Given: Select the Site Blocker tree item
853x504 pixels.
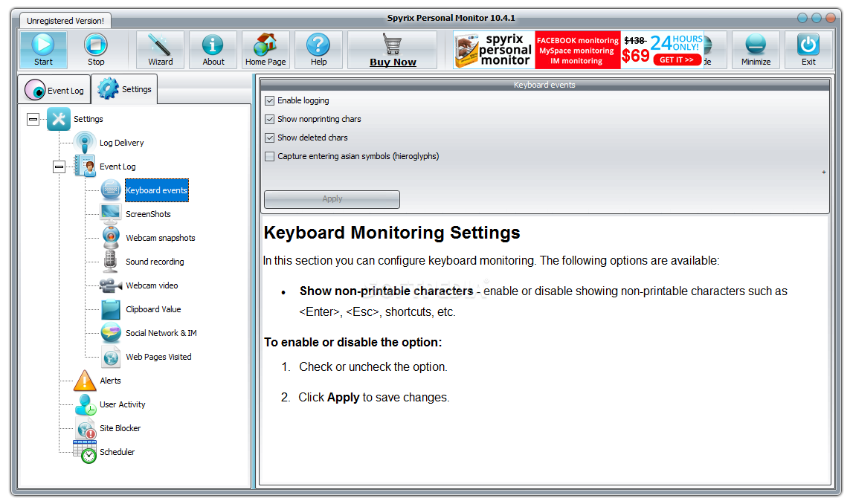Looking at the screenshot, I should (120, 428).
